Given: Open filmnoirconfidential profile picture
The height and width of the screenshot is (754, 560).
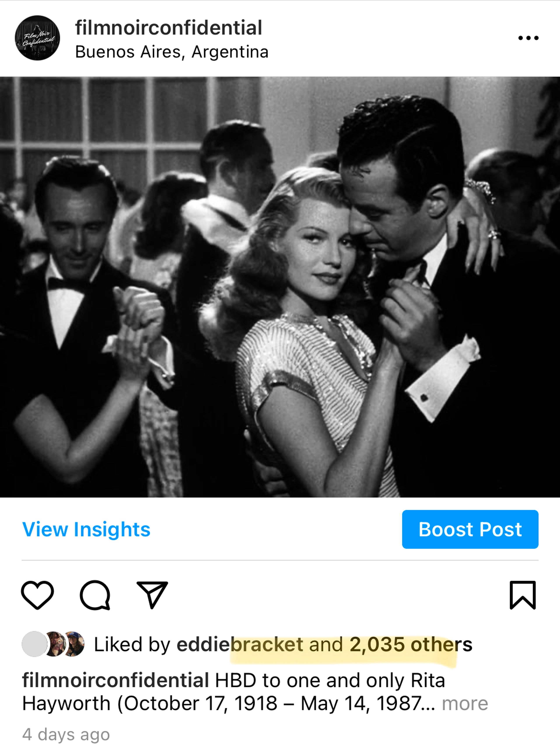Looking at the screenshot, I should pyautogui.click(x=37, y=38).
